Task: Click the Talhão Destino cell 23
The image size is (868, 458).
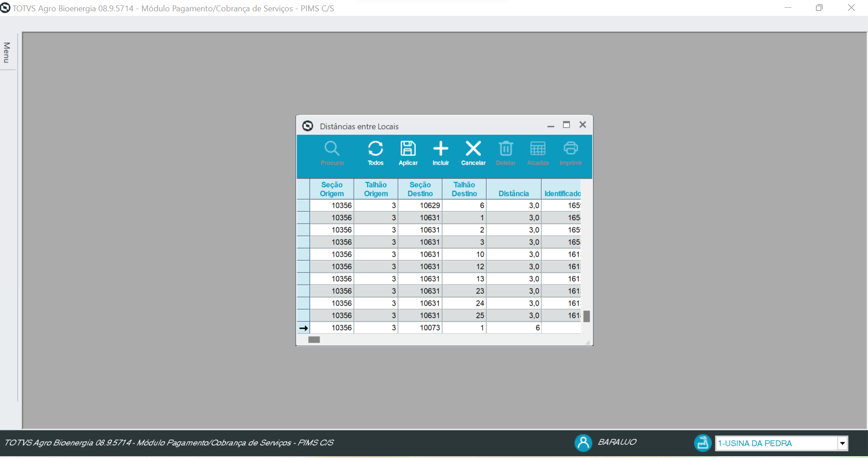Action: tap(464, 291)
